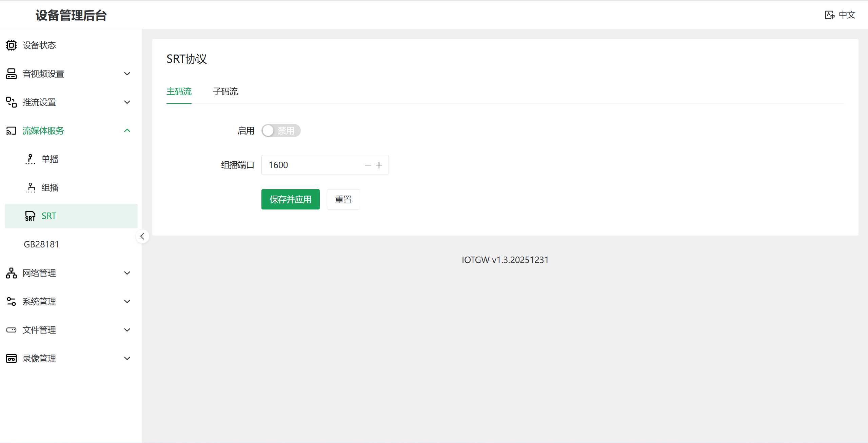
Task: Collapse the 流媒体服务 menu chevron
Action: 127,130
